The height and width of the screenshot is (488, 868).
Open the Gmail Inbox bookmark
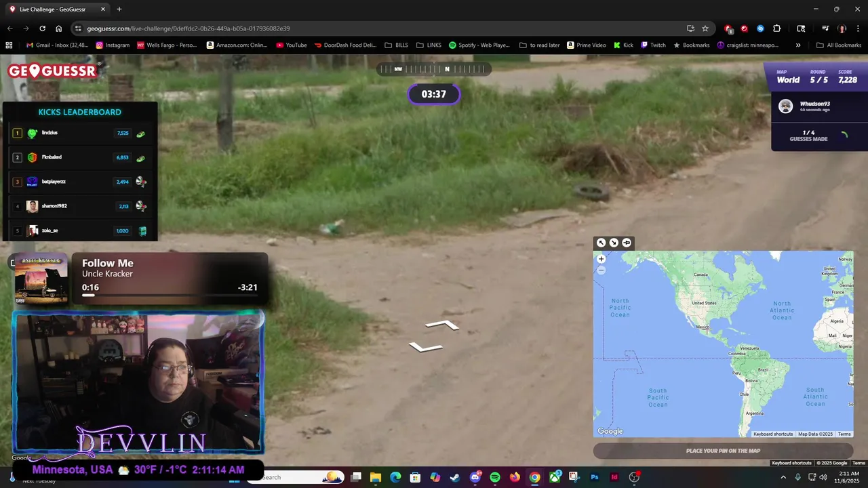pos(57,45)
